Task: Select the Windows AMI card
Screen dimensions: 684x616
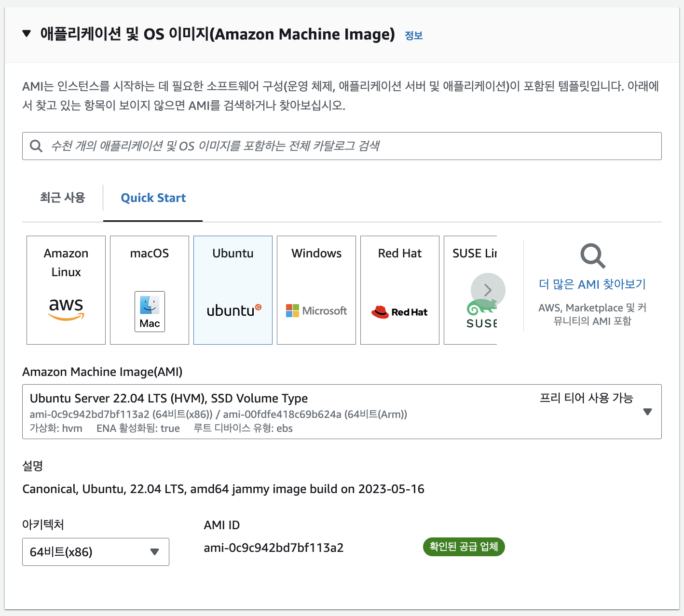Action: click(316, 290)
